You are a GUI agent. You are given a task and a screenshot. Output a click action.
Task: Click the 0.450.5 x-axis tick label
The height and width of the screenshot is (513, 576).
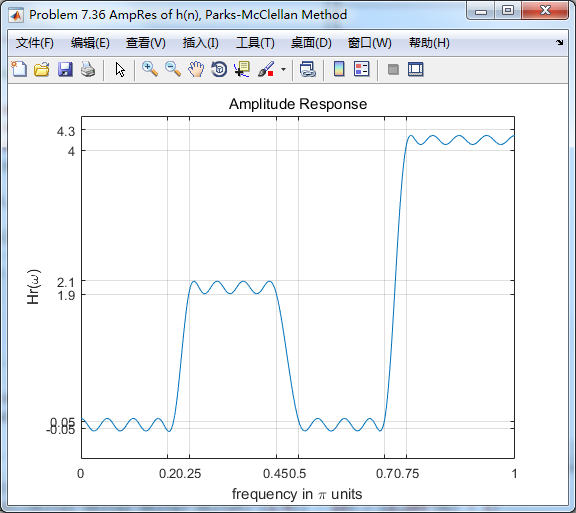[x=284, y=474]
